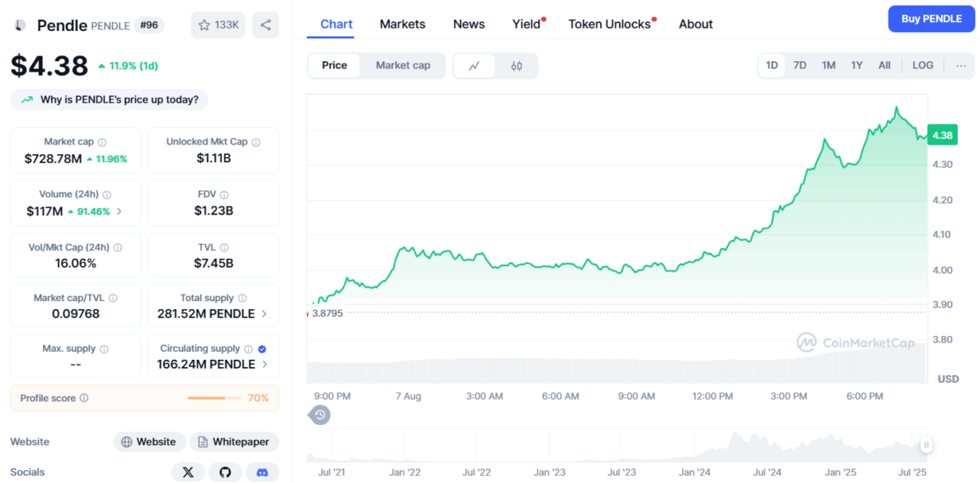Image resolution: width=980 pixels, height=483 pixels.
Task: Click info icon beside Unlocked Mkt Cap
Action: (x=256, y=142)
